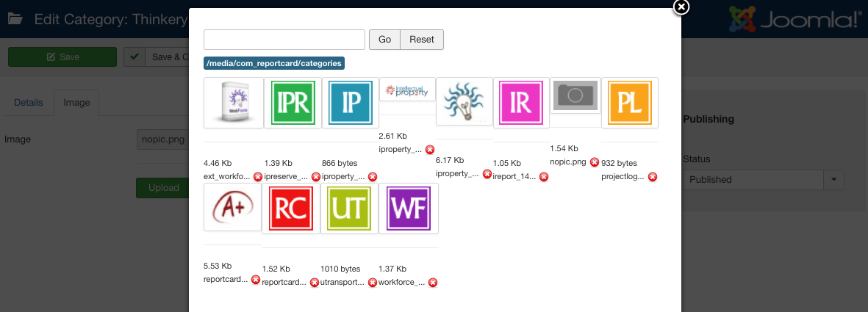Close the image browser modal
This screenshot has width=868, height=312.
pos(681,7)
